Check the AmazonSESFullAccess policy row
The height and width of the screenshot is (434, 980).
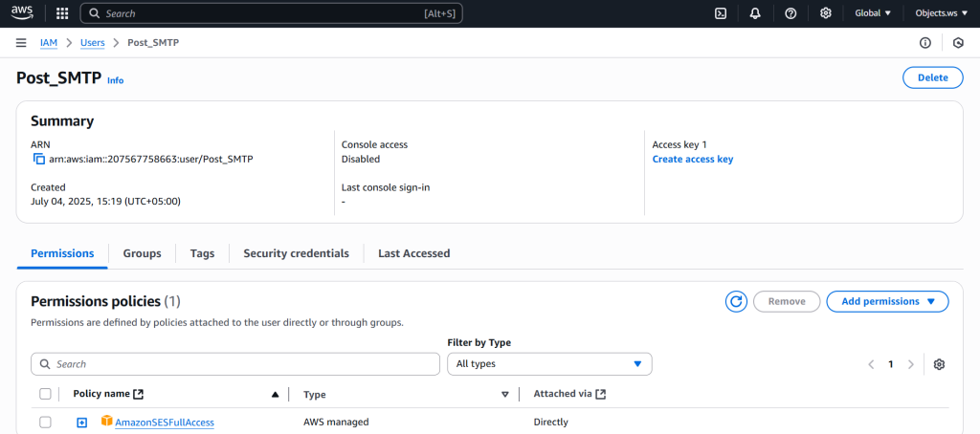coord(45,422)
